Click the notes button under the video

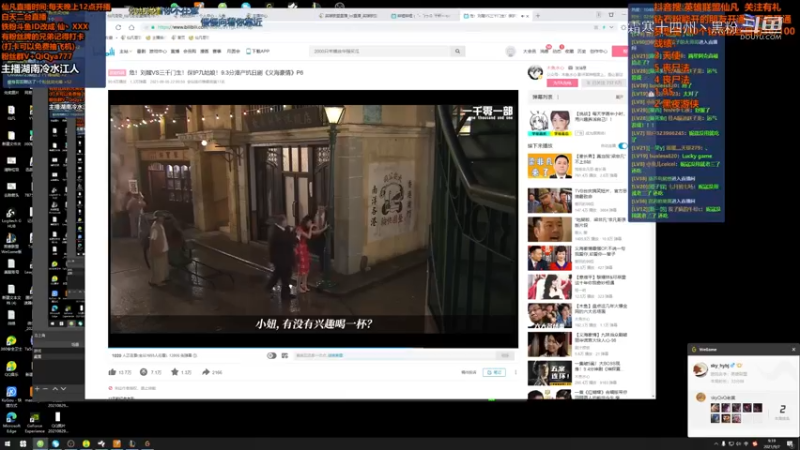[x=494, y=372]
